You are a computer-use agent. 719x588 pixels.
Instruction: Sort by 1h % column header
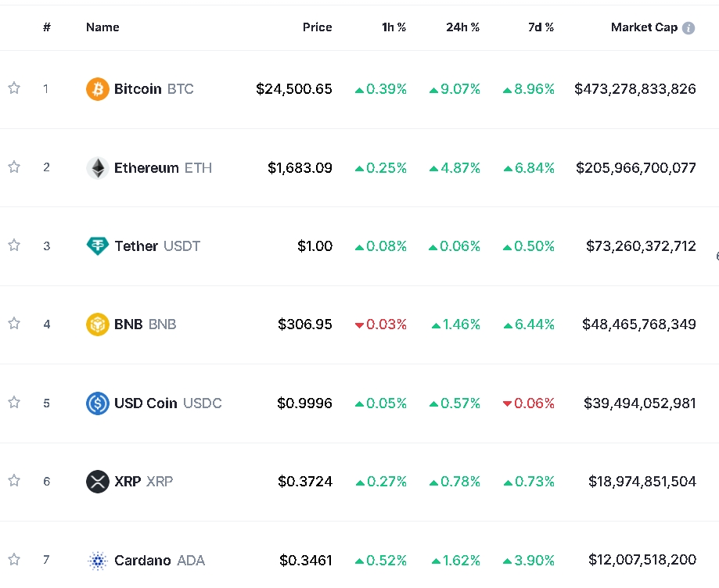[394, 27]
